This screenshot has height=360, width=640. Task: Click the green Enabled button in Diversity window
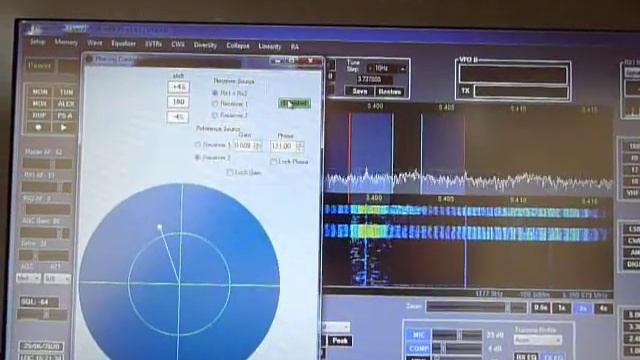tap(294, 103)
